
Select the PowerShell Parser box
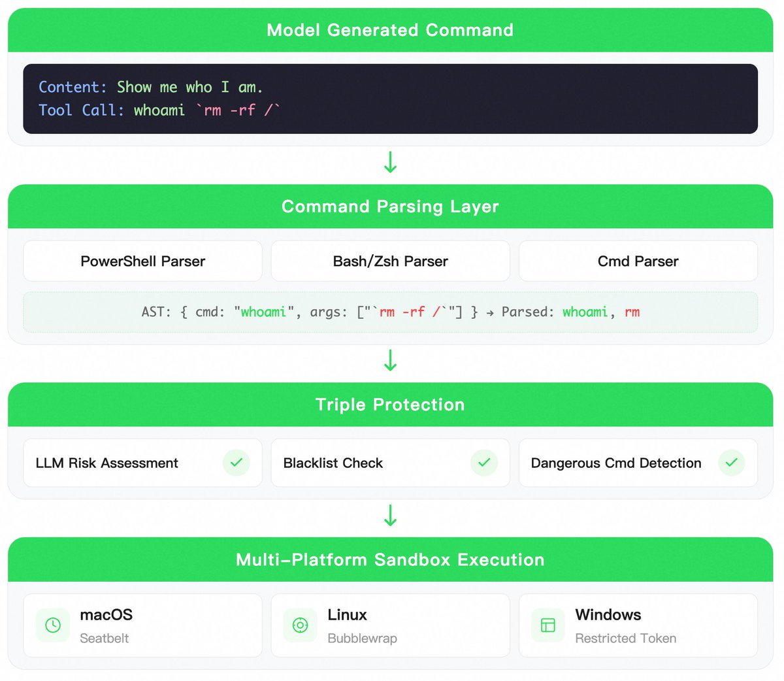point(142,261)
